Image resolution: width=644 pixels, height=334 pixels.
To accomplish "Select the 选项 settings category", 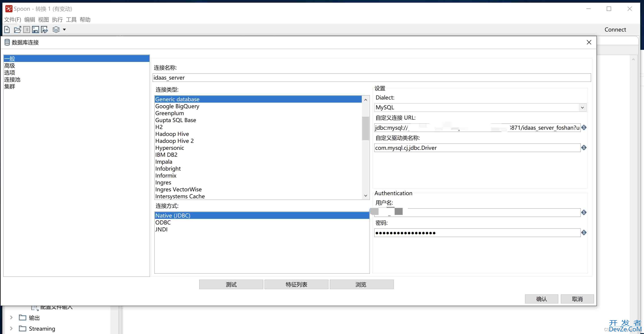I will pyautogui.click(x=76, y=73).
